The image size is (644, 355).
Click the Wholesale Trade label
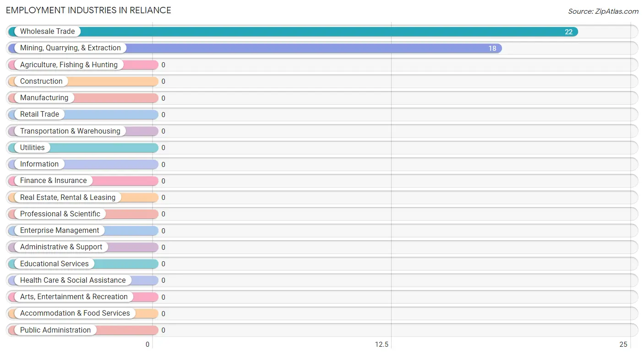[47, 32]
